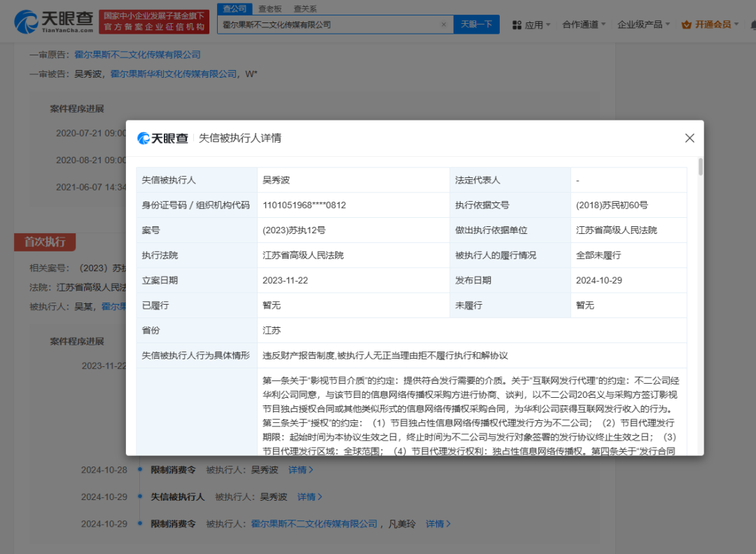Click the 天眼查 logo in the dialog header

click(163, 138)
